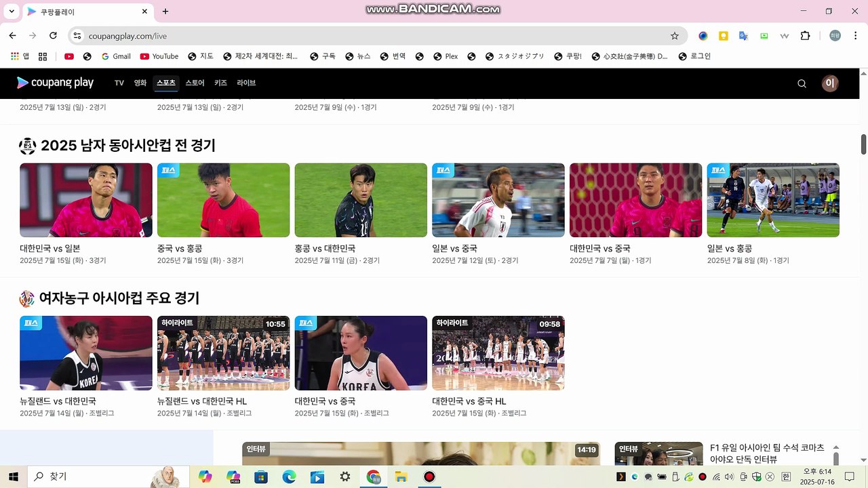Launch Microsoft Edge from the taskbar
Viewport: 868px width, 488px height.
coord(289,476)
